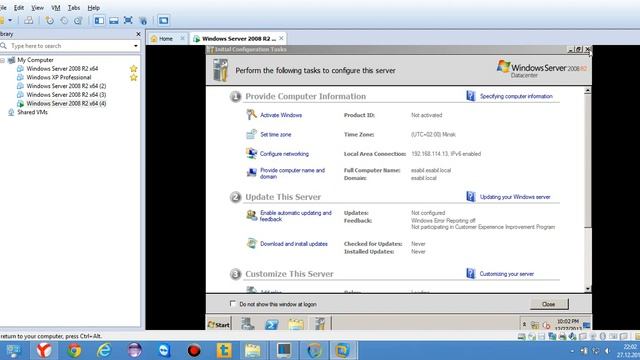Open the Snapshot Manager toolbar icon
Viewport: 640px width, 360px height.
78,20
